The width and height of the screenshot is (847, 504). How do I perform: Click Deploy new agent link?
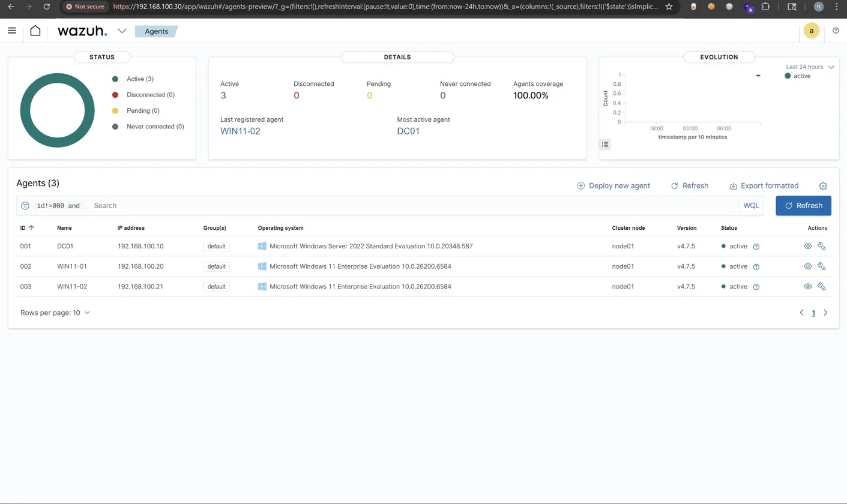[x=613, y=186]
